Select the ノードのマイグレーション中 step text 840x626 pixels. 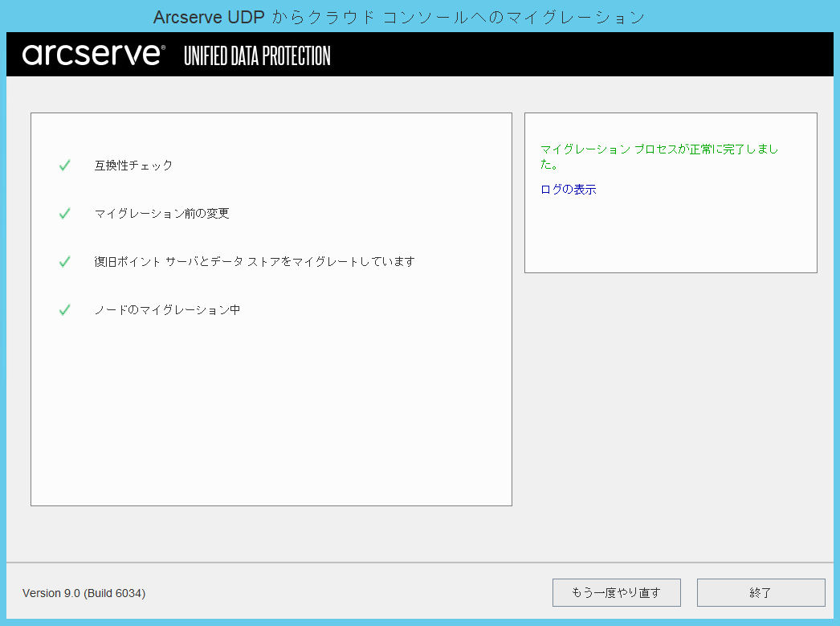[x=167, y=309]
